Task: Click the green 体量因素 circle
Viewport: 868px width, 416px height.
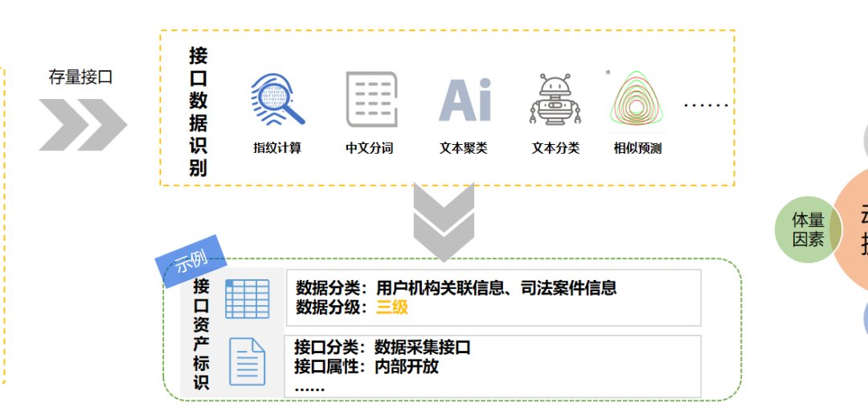Action: click(x=809, y=229)
